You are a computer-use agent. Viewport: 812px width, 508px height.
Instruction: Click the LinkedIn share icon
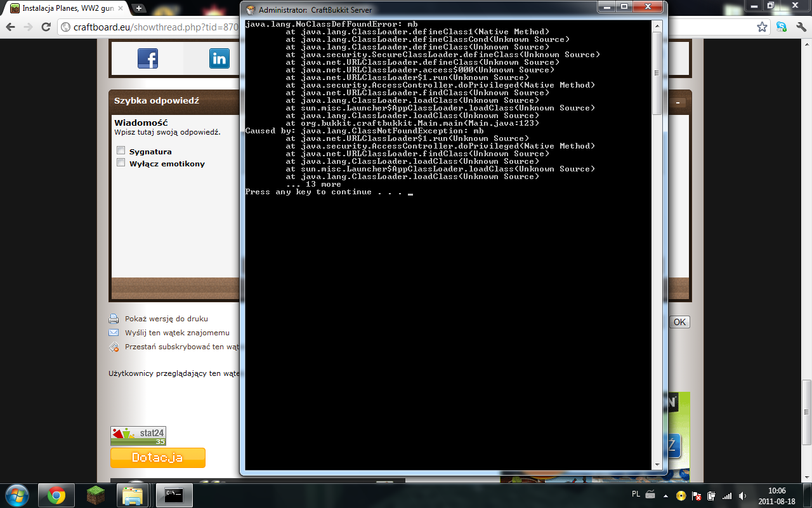[x=219, y=58]
